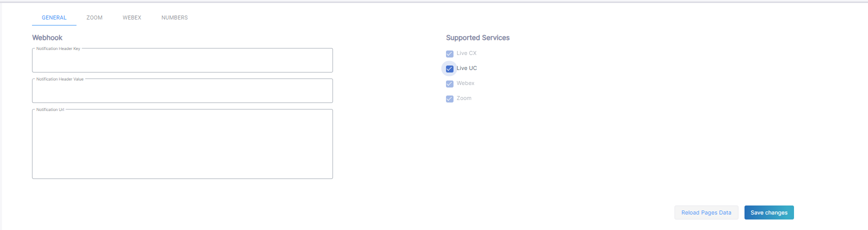Select the WEBEX tab
Image resolution: width=868 pixels, height=230 pixels.
pos(132,17)
